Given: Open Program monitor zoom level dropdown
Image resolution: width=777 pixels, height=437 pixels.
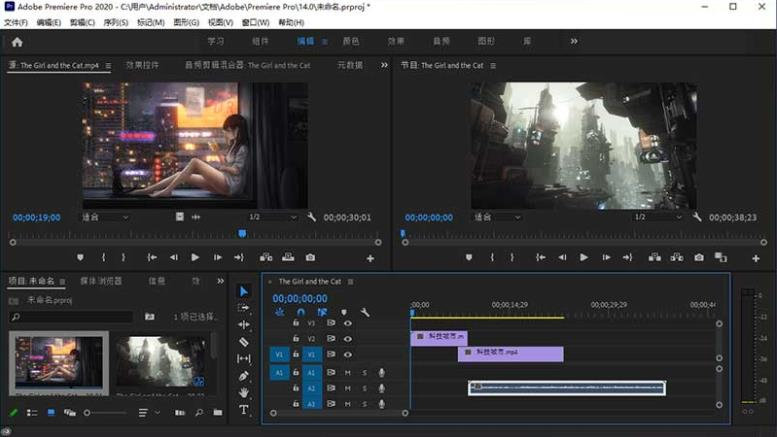Looking at the screenshot, I should (x=498, y=217).
